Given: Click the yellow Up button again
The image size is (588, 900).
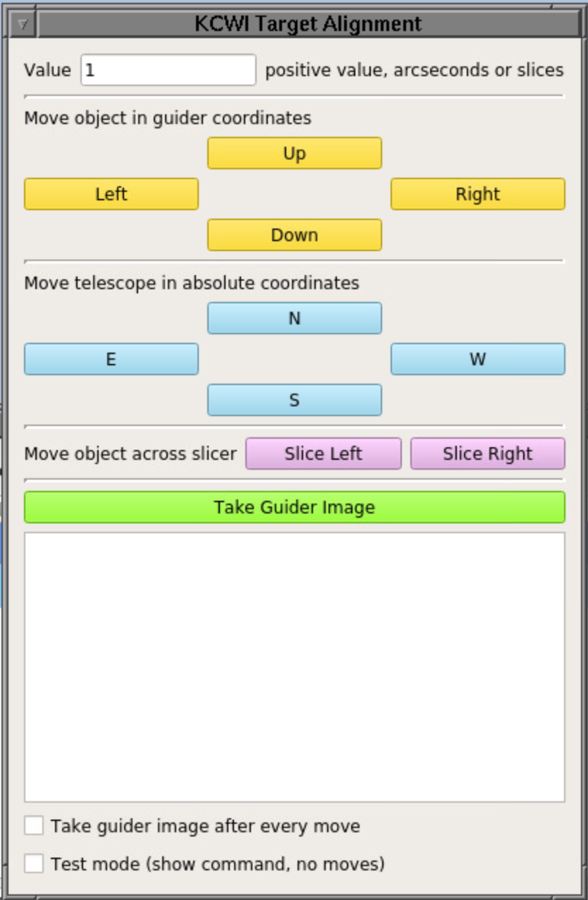Looking at the screenshot, I should point(294,152).
